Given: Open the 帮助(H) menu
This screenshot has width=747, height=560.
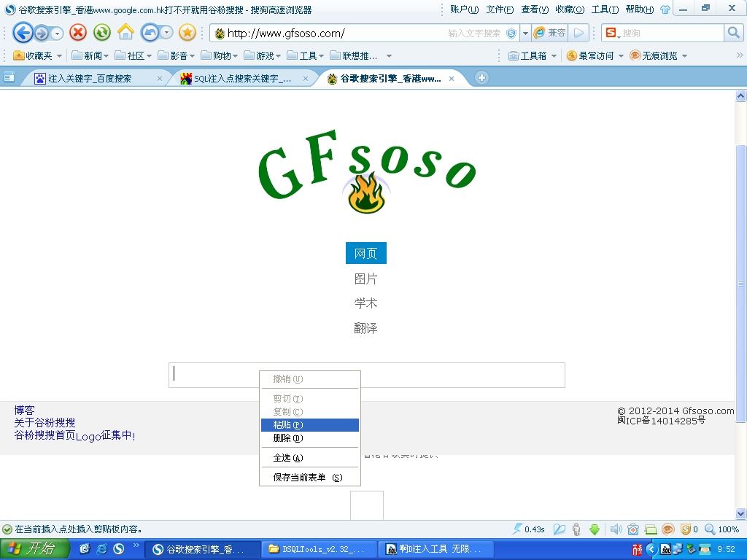Looking at the screenshot, I should pos(640,9).
